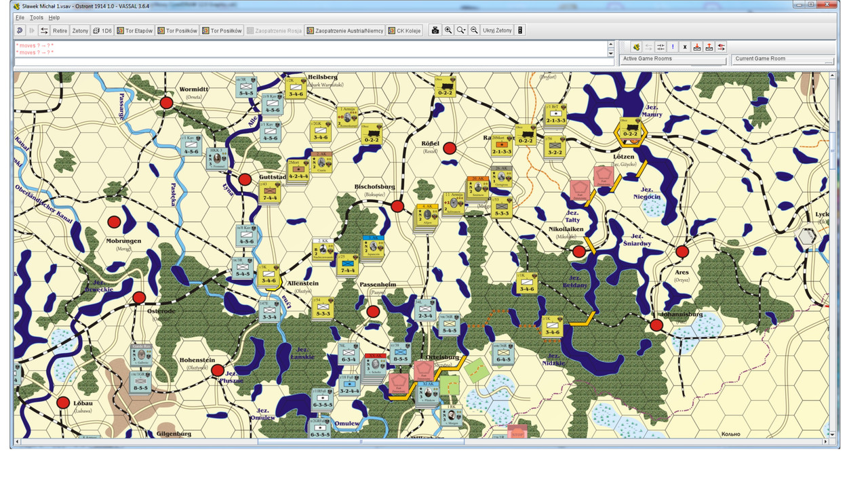Viewport: 868px width, 486px height.
Task: Open the Tools menu
Action: (x=37, y=18)
